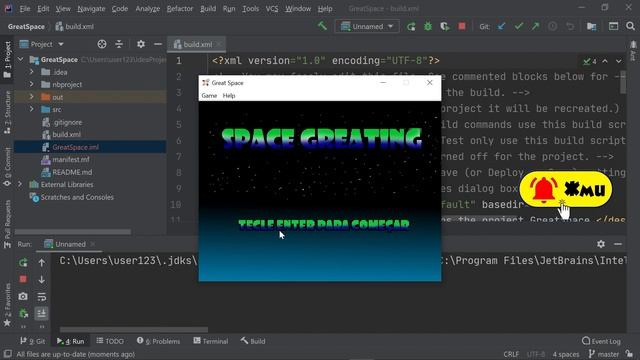Toggle the Favorites side tool window
Image resolution: width=640 pixels, height=360 pixels.
pyautogui.click(x=7, y=304)
